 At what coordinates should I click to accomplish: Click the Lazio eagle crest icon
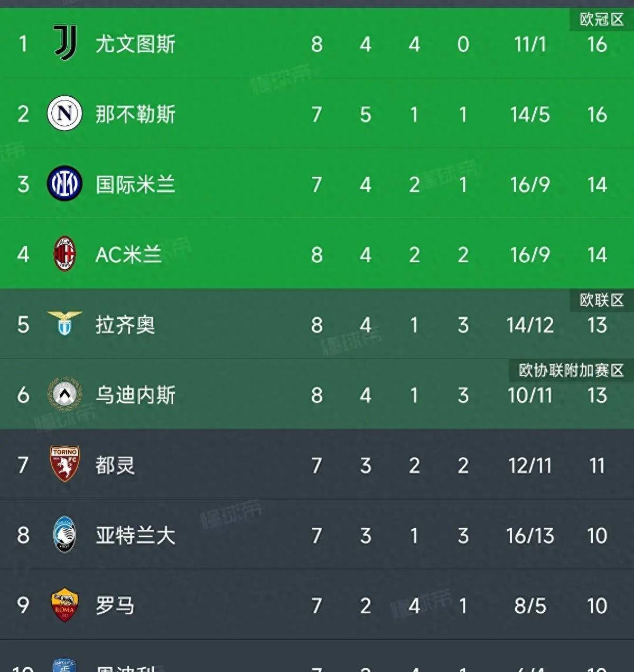(x=64, y=324)
